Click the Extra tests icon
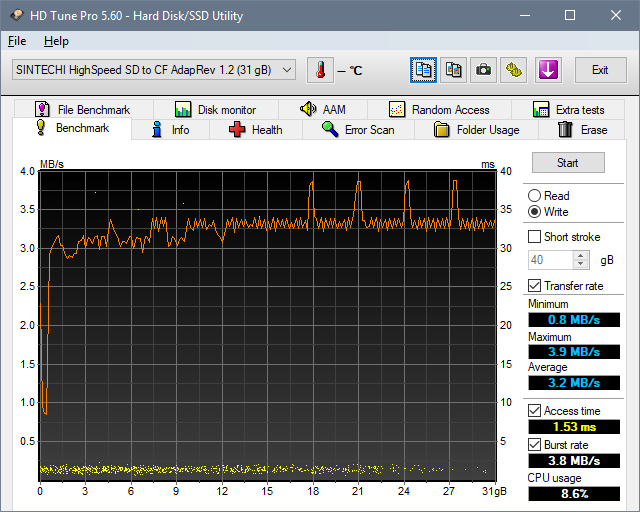640x512 pixels. pos(541,109)
